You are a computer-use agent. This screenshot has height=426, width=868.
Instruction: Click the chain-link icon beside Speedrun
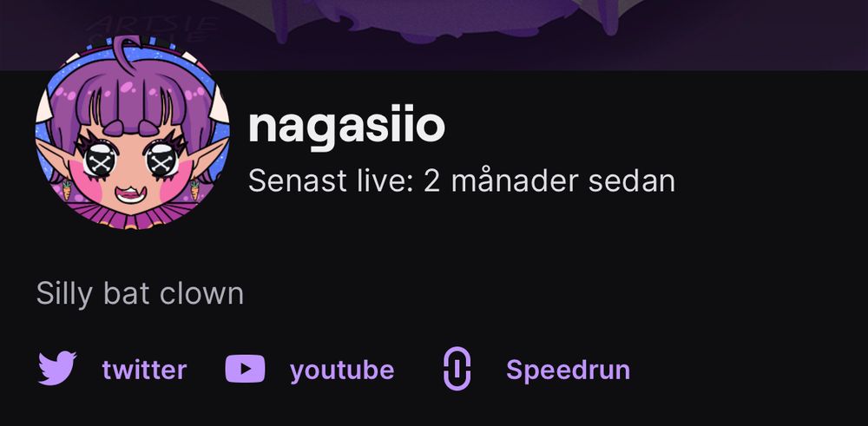[457, 369]
